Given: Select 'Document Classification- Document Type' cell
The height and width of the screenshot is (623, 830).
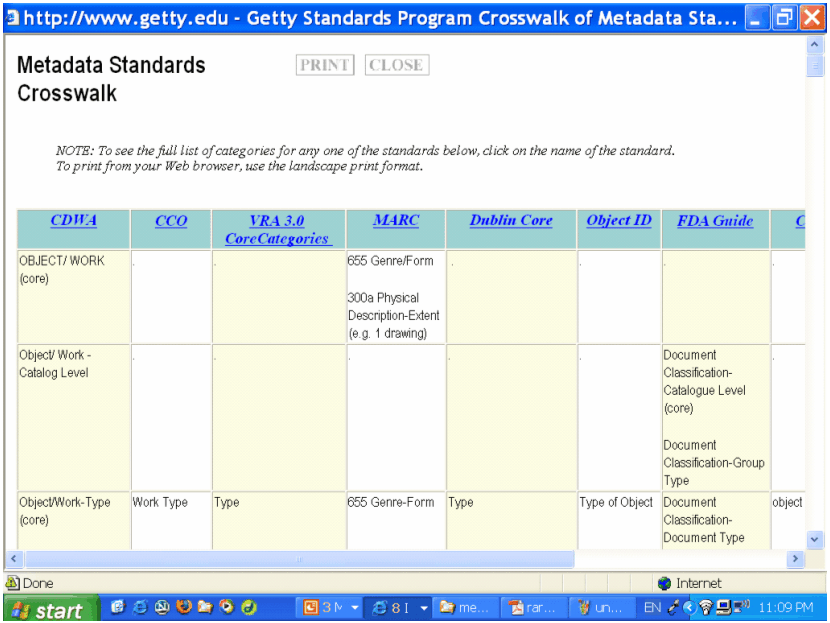Looking at the screenshot, I should (716, 521).
